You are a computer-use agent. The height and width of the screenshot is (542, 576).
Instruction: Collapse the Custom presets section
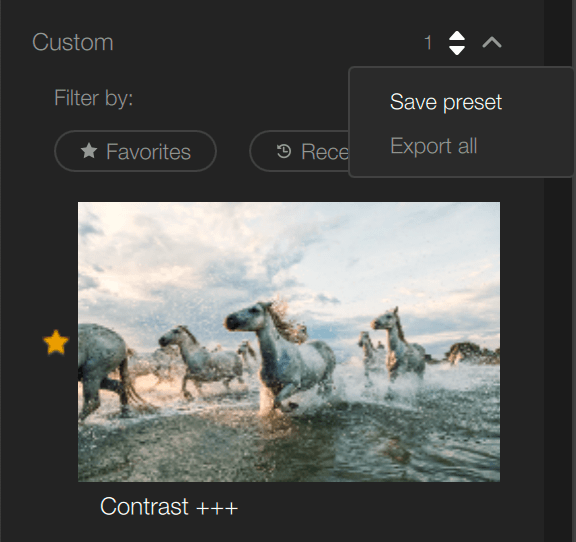[492, 43]
